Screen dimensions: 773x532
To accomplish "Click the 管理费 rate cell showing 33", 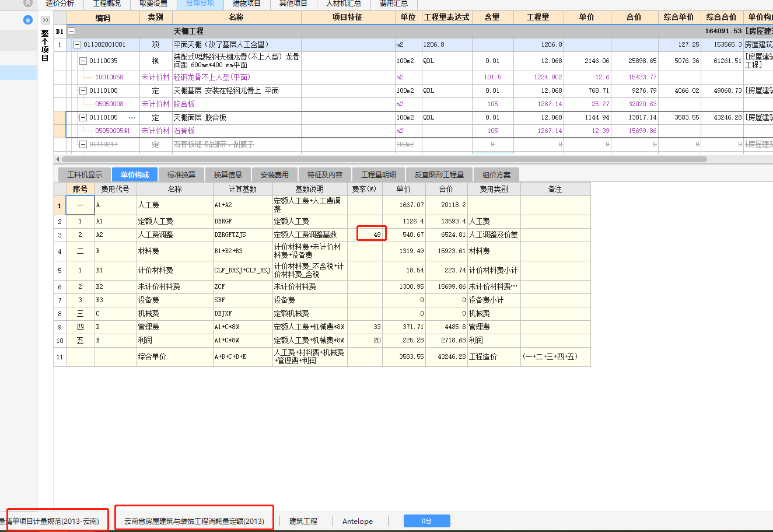I will pyautogui.click(x=365, y=327).
